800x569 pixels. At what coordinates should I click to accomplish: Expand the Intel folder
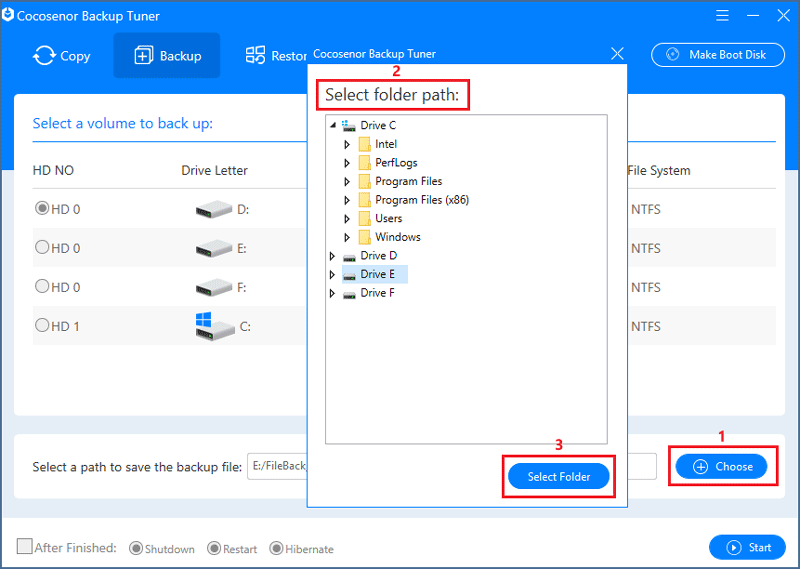tap(347, 144)
